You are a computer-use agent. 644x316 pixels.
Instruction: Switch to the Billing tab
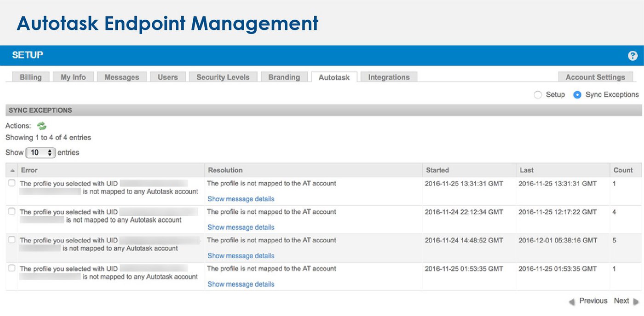tap(30, 77)
